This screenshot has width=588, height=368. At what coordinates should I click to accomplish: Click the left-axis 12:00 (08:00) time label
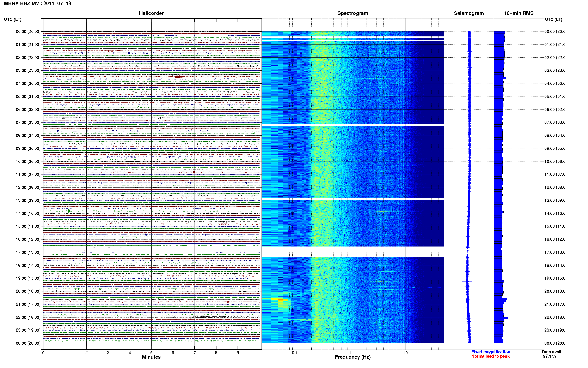point(28,187)
